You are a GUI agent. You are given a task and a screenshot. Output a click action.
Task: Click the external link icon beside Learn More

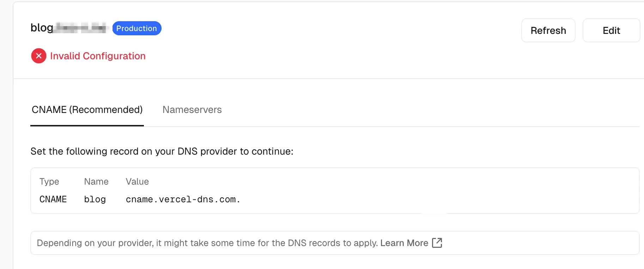coord(437,243)
